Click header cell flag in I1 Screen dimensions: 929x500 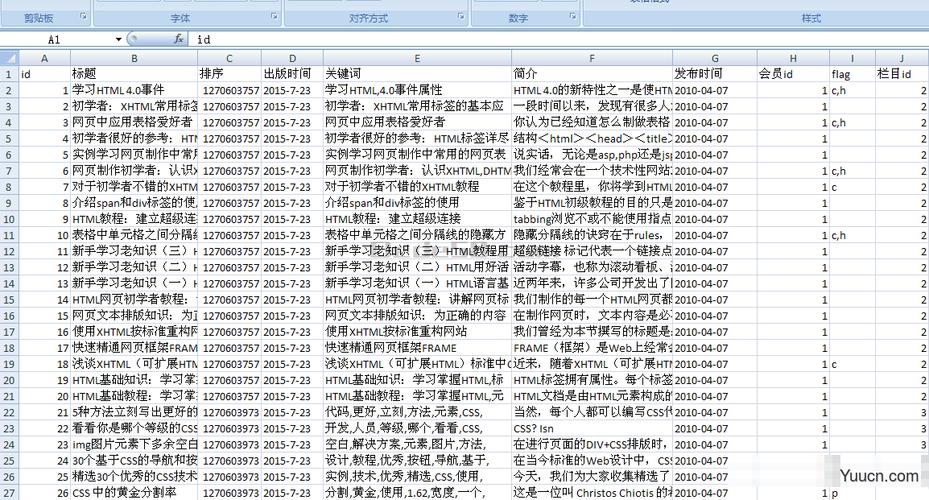pos(852,74)
